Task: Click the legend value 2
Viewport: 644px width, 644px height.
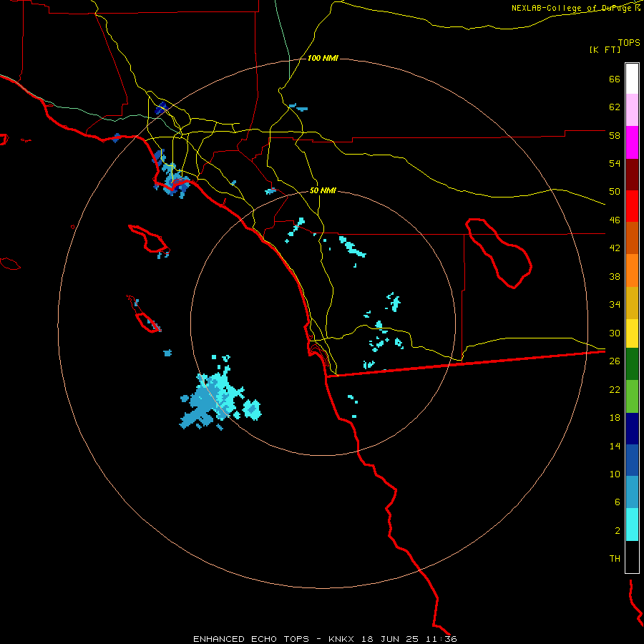Action: [x=618, y=531]
